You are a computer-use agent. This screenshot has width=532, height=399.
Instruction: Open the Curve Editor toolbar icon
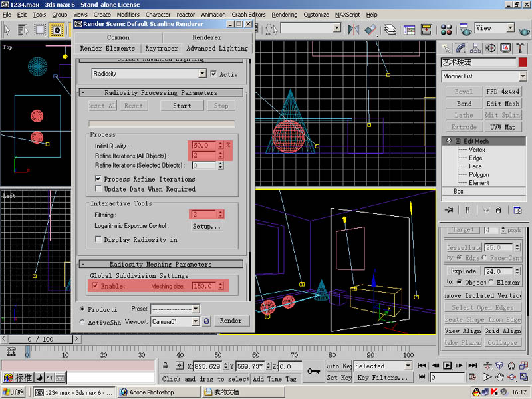click(409, 29)
